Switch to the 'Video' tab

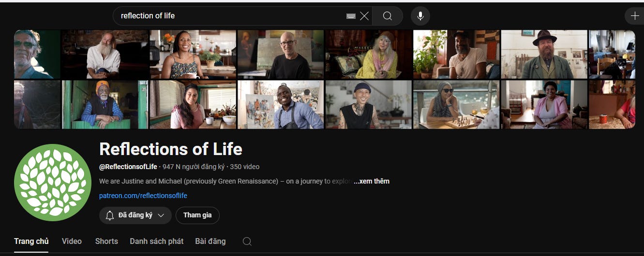coord(72,241)
